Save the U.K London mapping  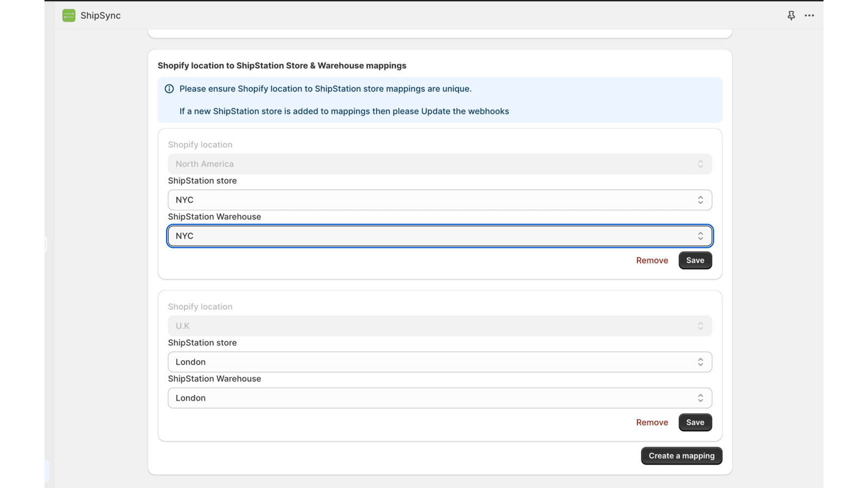coord(695,422)
